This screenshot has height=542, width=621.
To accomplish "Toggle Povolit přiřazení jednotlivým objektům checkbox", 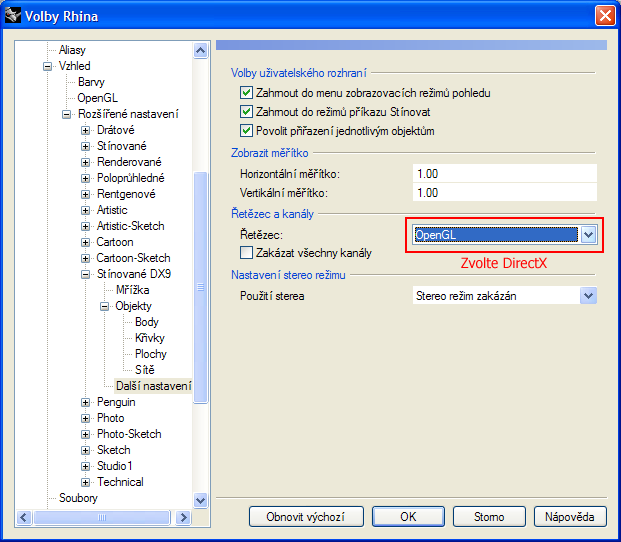I will (x=246, y=131).
